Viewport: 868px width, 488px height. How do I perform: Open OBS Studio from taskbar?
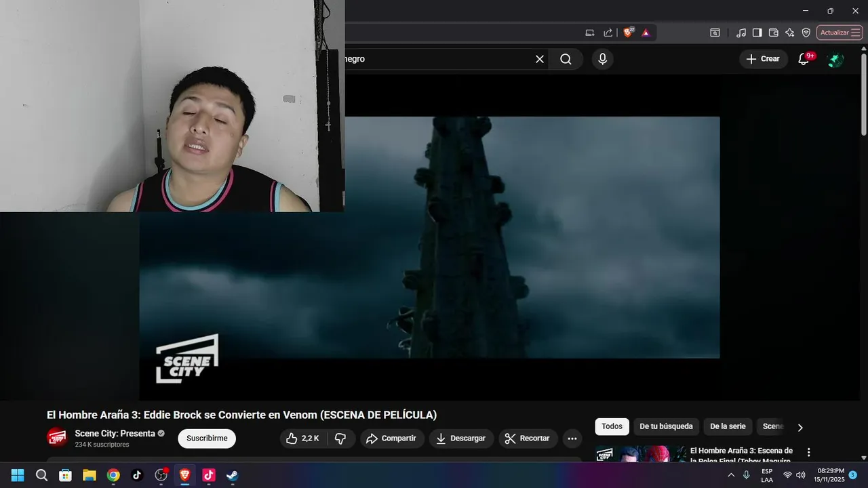(x=161, y=475)
